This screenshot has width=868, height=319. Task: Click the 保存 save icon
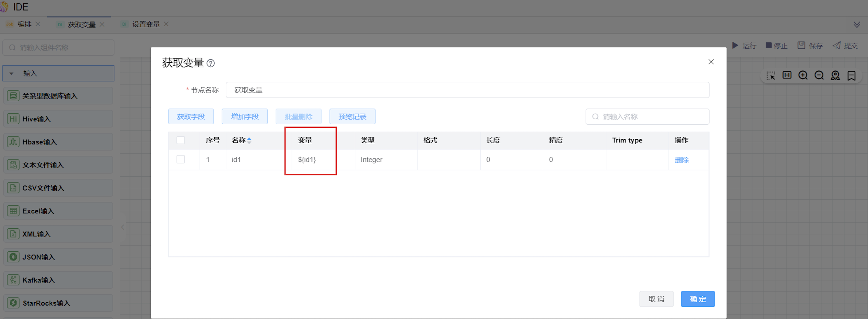[x=801, y=46]
